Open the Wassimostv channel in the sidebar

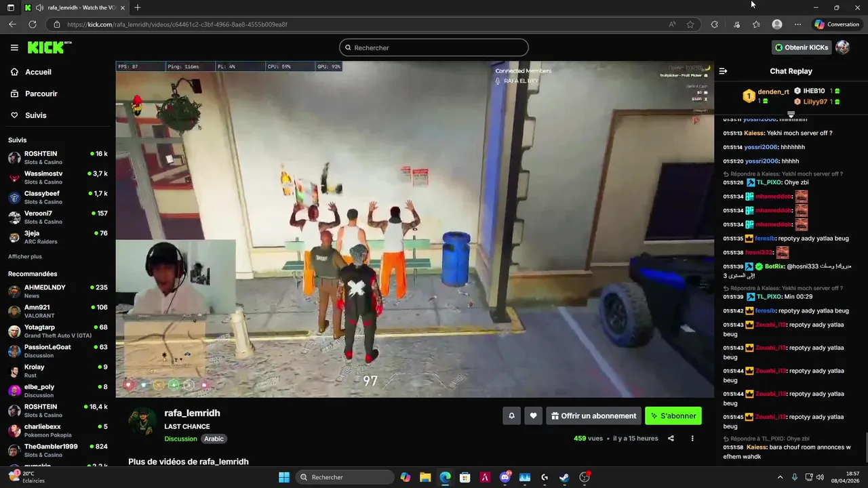[x=58, y=178]
